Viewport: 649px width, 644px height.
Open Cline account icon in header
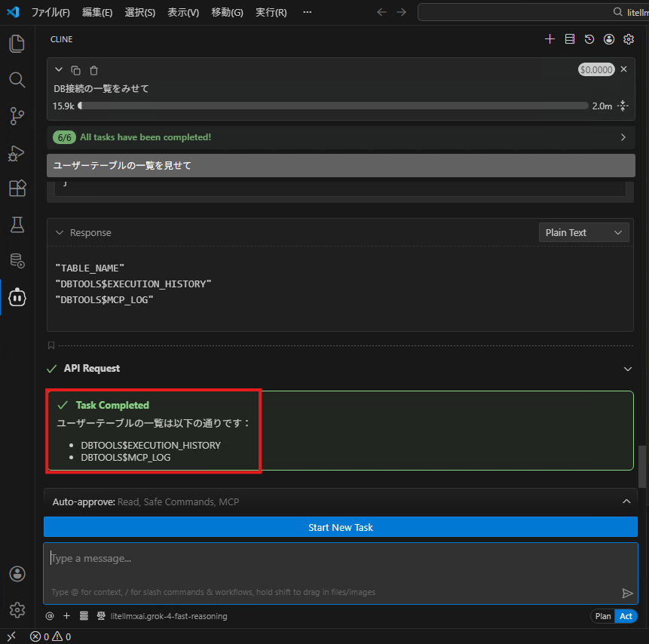click(x=609, y=39)
